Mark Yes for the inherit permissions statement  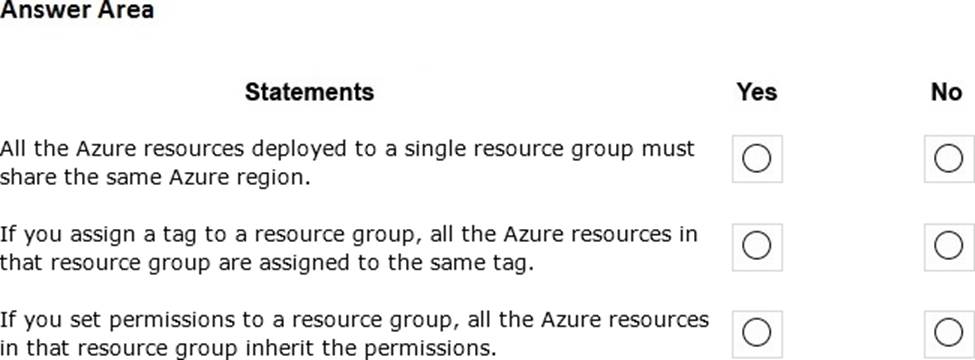tap(757, 334)
